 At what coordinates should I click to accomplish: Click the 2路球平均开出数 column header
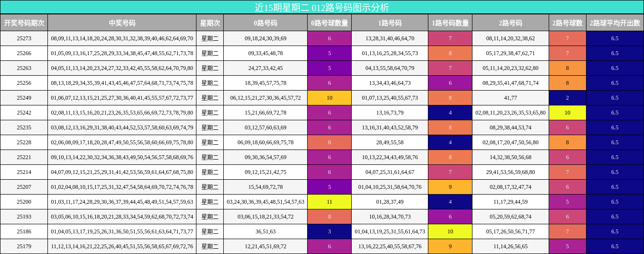tap(615, 23)
